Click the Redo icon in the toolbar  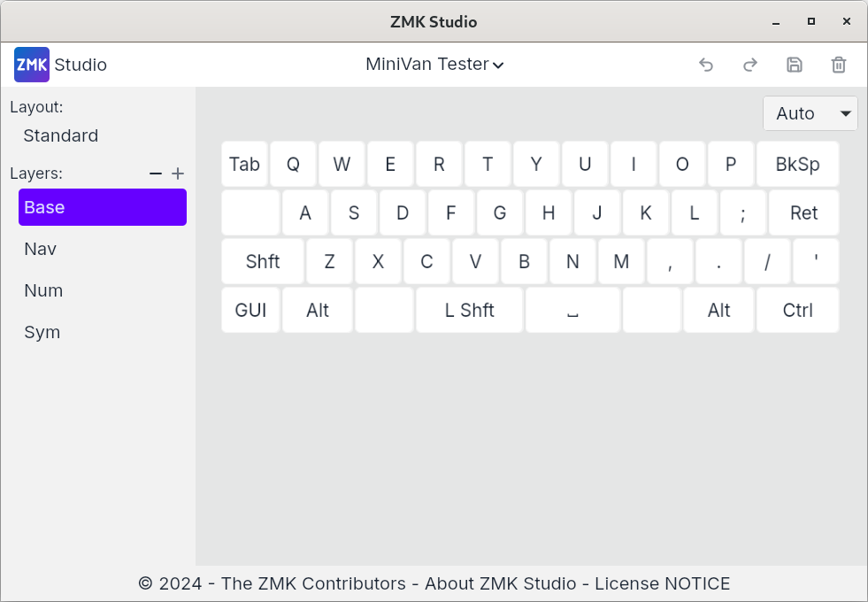pyautogui.click(x=749, y=65)
